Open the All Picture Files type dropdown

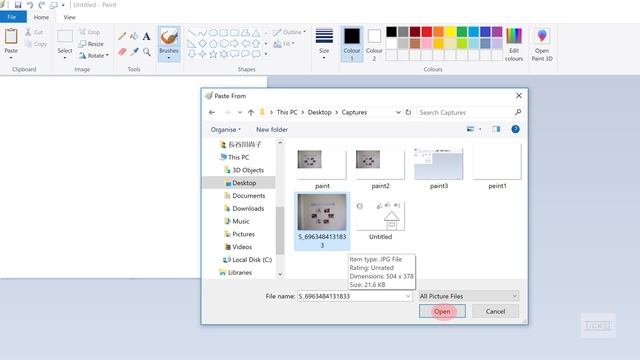coord(469,296)
